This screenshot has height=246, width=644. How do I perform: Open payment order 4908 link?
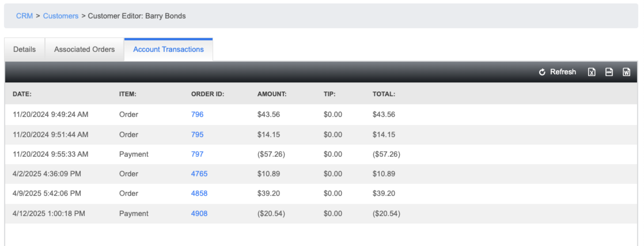coord(199,213)
